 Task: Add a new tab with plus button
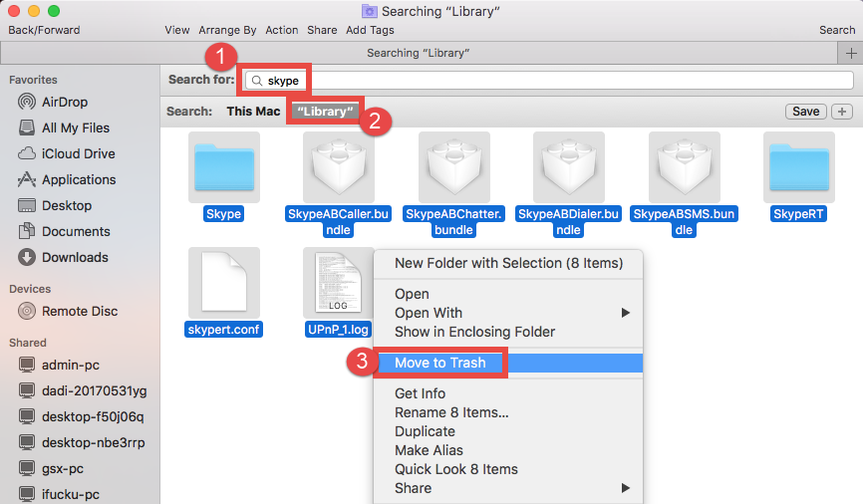[x=850, y=54]
